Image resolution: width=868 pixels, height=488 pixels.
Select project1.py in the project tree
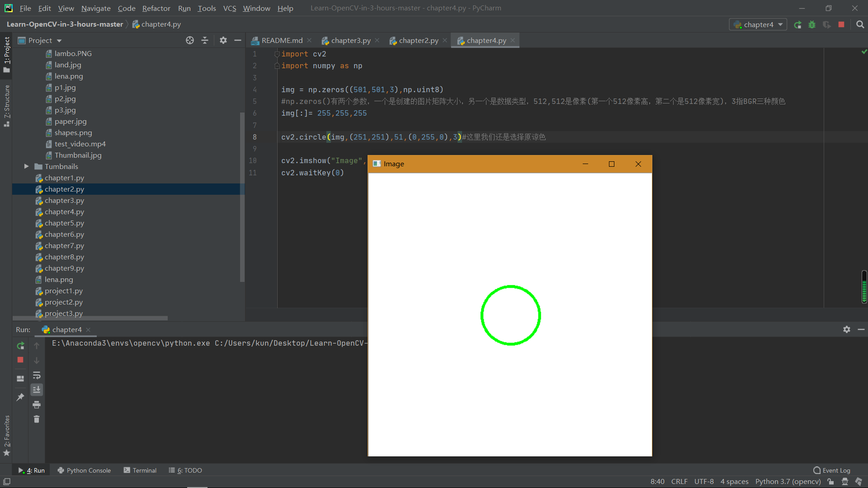tap(63, 291)
